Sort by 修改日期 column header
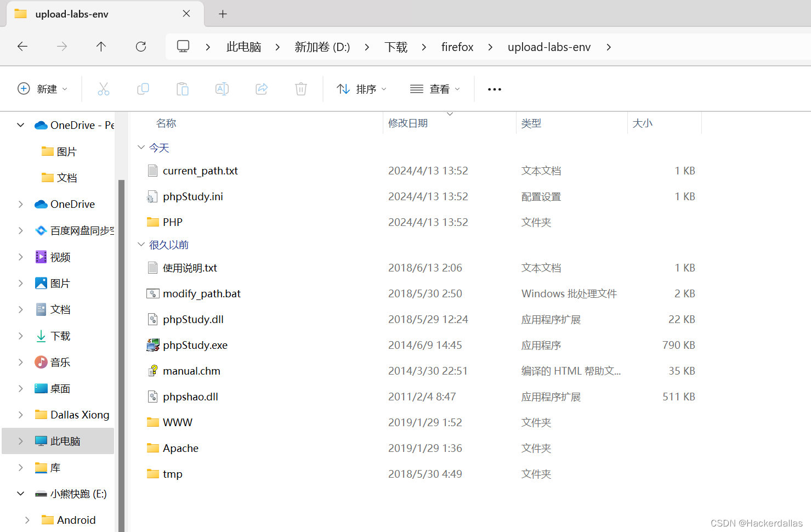This screenshot has width=811, height=532. pyautogui.click(x=408, y=123)
